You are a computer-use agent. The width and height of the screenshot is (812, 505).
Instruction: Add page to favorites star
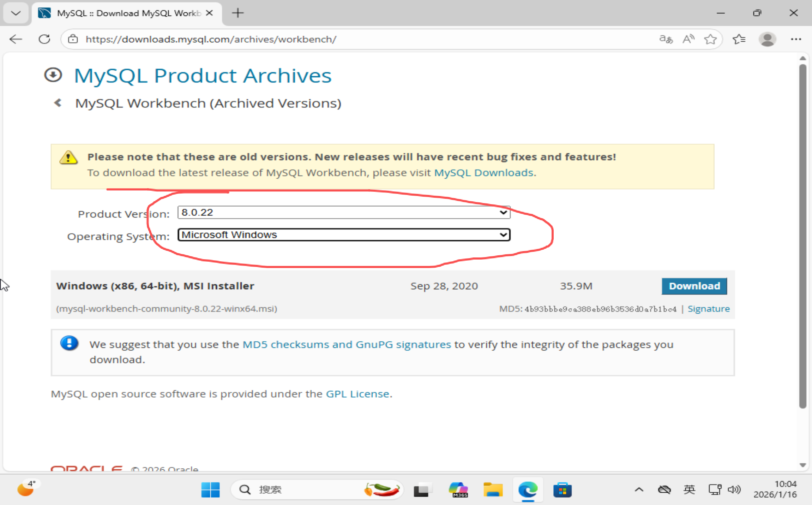click(x=710, y=39)
